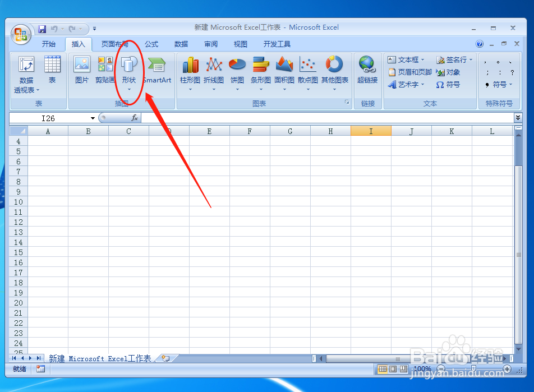Switch to the Formulas (公式) tab
Screen dimensions: 534x392
tap(151, 44)
